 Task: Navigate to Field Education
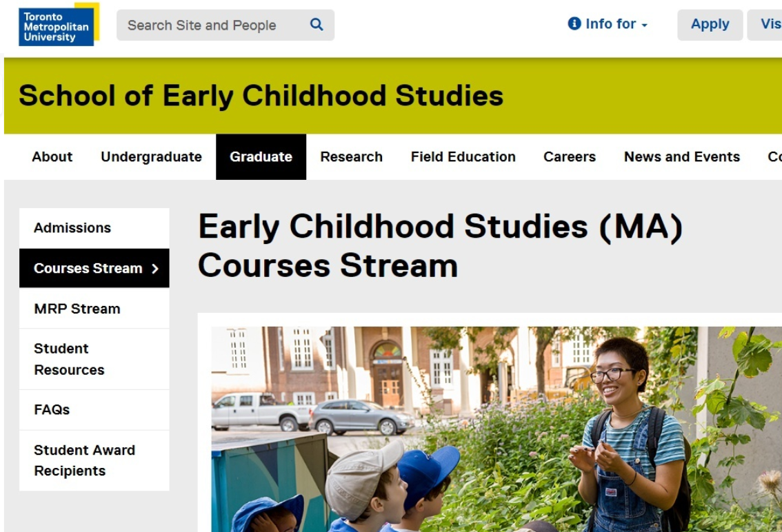[x=463, y=157]
